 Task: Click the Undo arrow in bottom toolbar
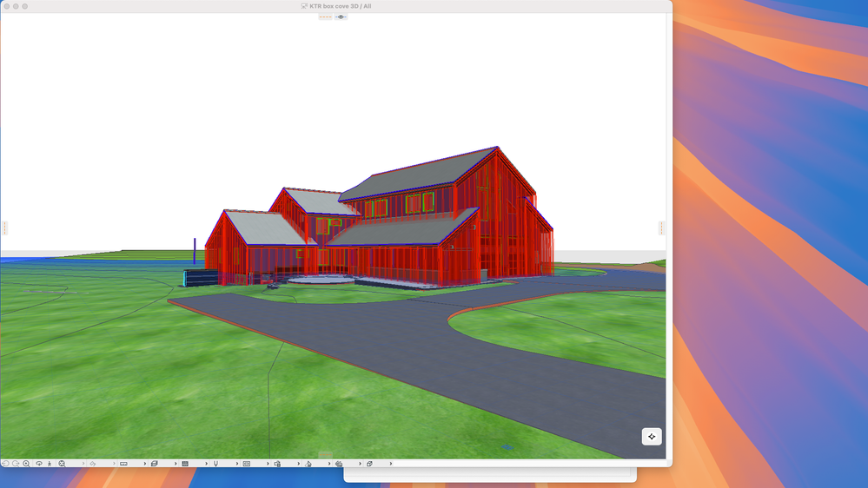[x=5, y=464]
